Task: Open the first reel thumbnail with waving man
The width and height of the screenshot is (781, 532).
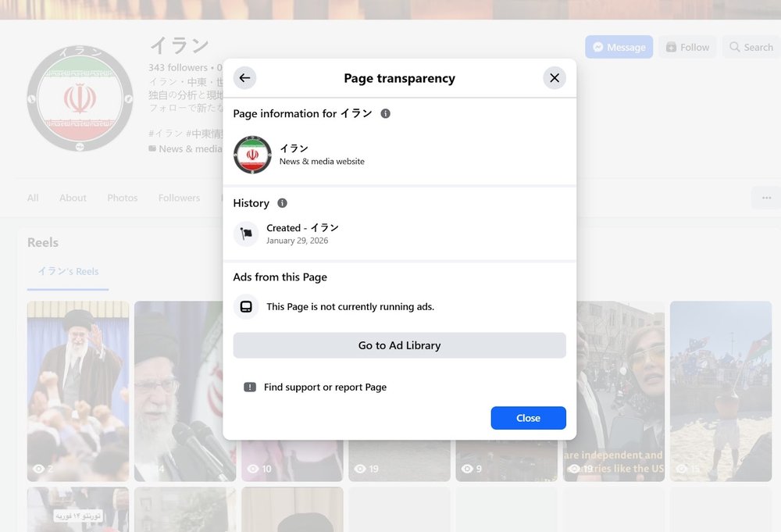Action: click(x=78, y=391)
